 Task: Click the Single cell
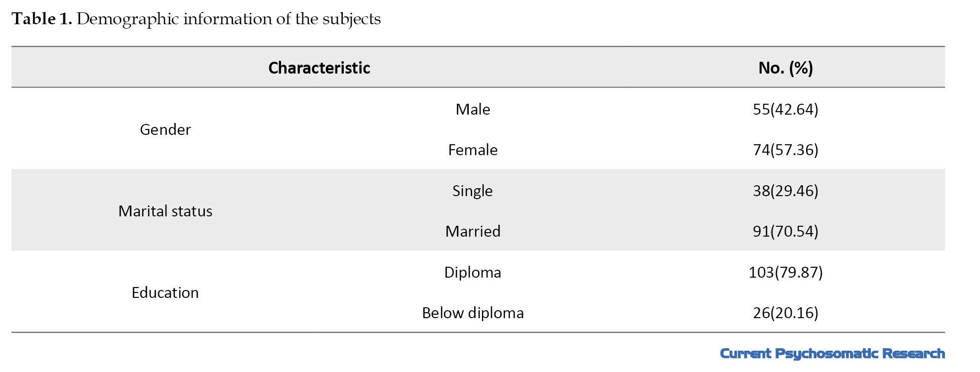473,191
